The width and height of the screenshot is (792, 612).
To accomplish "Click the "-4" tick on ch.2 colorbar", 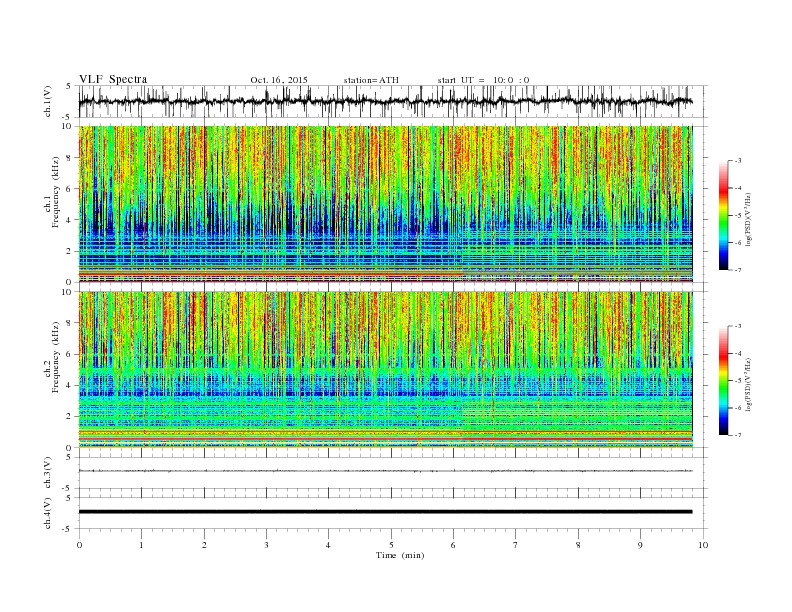I will [737, 353].
